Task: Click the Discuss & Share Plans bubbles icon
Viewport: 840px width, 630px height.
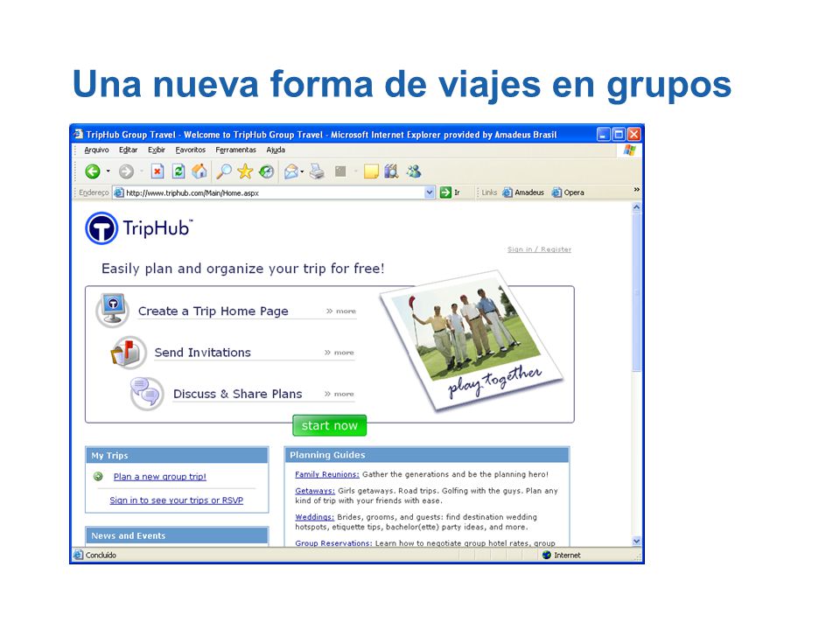Action: 146,393
